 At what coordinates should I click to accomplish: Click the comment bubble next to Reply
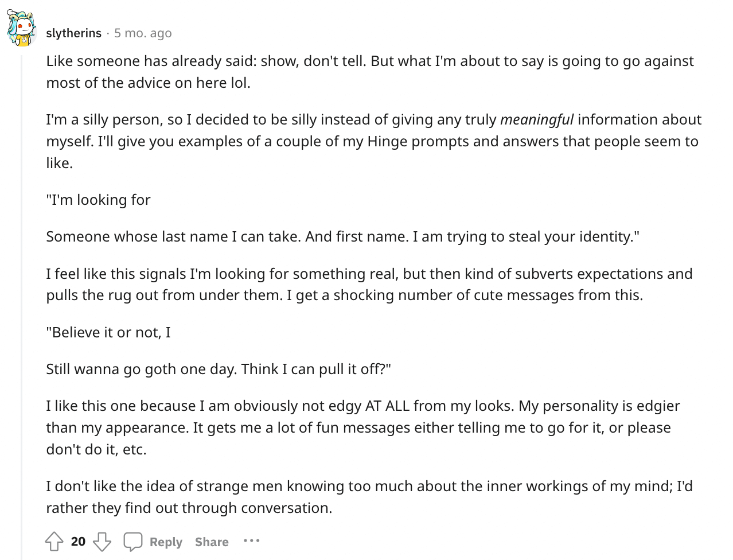[x=133, y=541]
